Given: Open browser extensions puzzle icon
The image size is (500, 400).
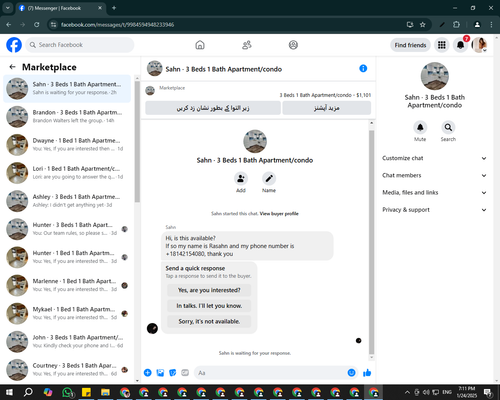Looking at the screenshot, I should [x=456, y=25].
